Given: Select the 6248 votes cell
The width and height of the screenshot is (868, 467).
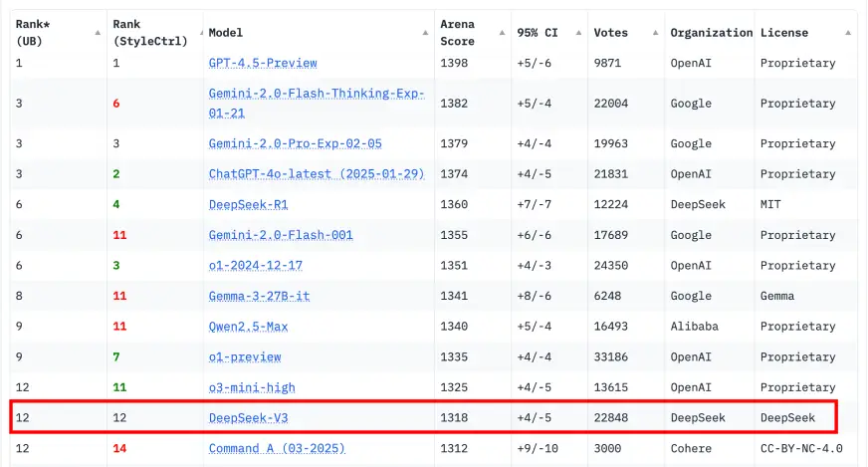Looking at the screenshot, I should tap(607, 296).
